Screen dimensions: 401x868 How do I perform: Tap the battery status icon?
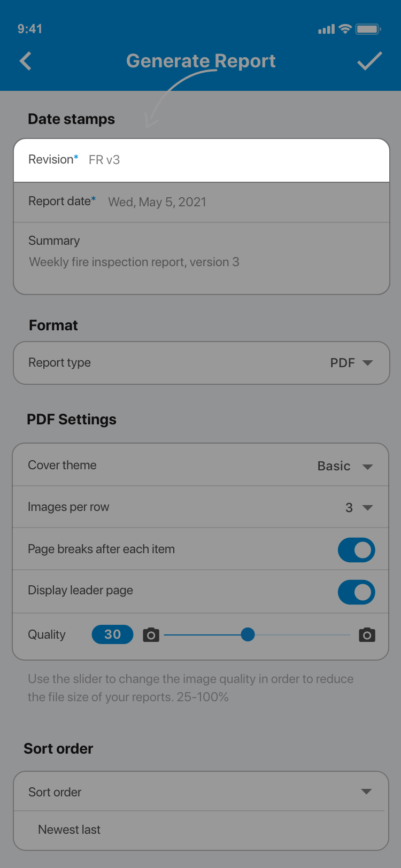pos(368,29)
